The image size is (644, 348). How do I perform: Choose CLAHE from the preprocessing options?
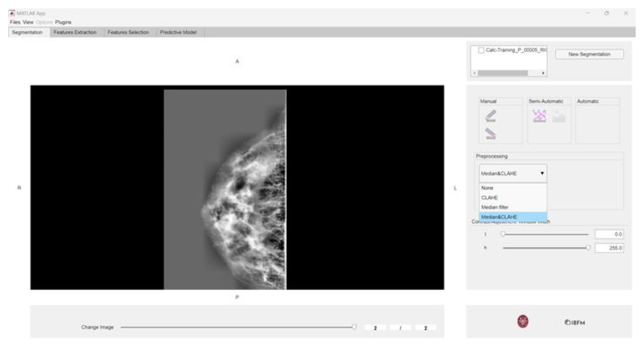coord(489,198)
